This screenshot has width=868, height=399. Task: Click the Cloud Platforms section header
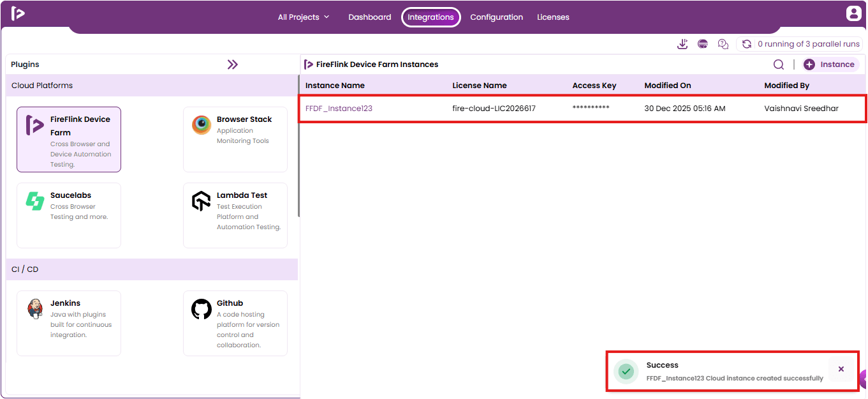(152, 86)
